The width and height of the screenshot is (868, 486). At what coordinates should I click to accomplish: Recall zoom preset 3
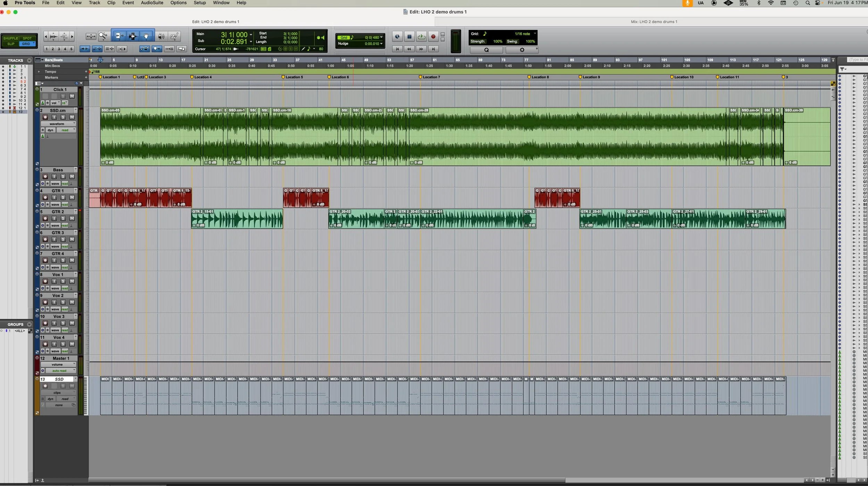coord(59,49)
